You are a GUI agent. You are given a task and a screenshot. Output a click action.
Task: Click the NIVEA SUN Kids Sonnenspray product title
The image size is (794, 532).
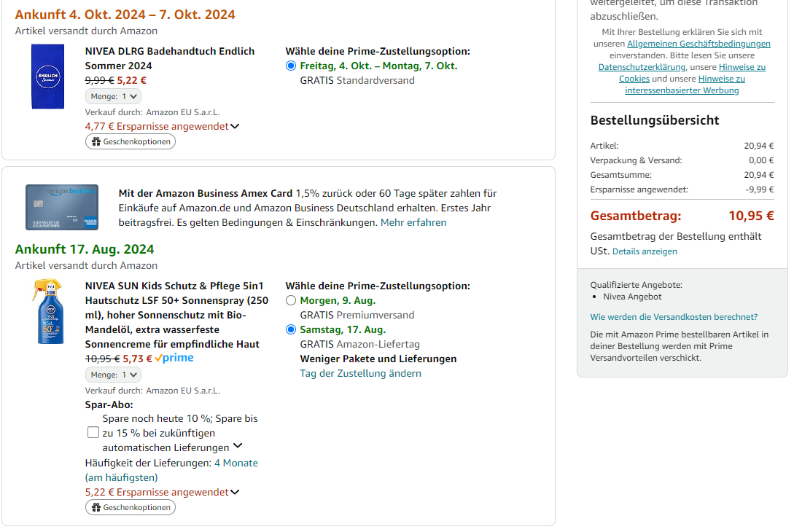pyautogui.click(x=176, y=316)
